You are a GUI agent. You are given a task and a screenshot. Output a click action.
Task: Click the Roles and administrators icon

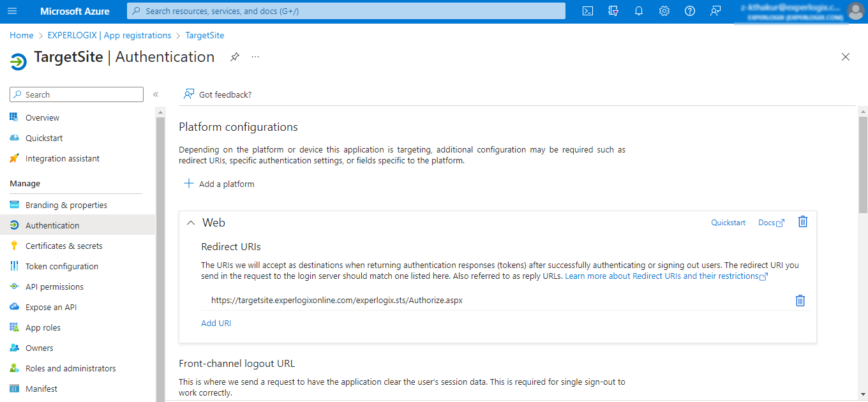click(x=14, y=368)
